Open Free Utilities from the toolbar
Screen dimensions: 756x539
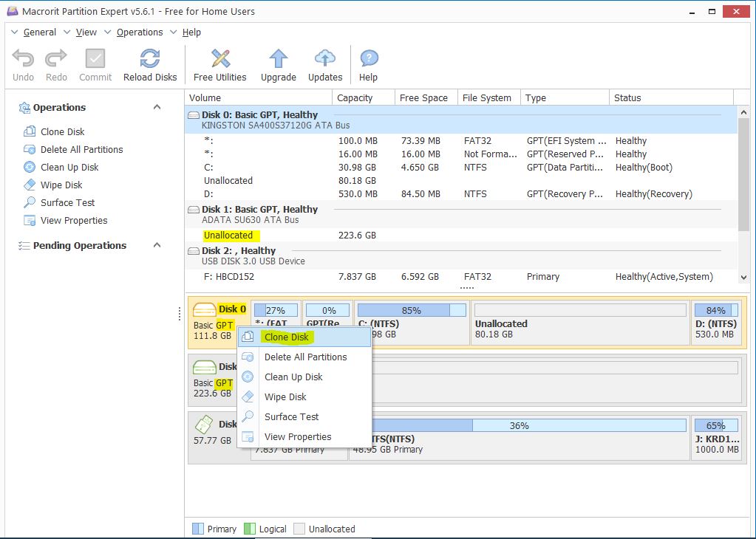(219, 60)
